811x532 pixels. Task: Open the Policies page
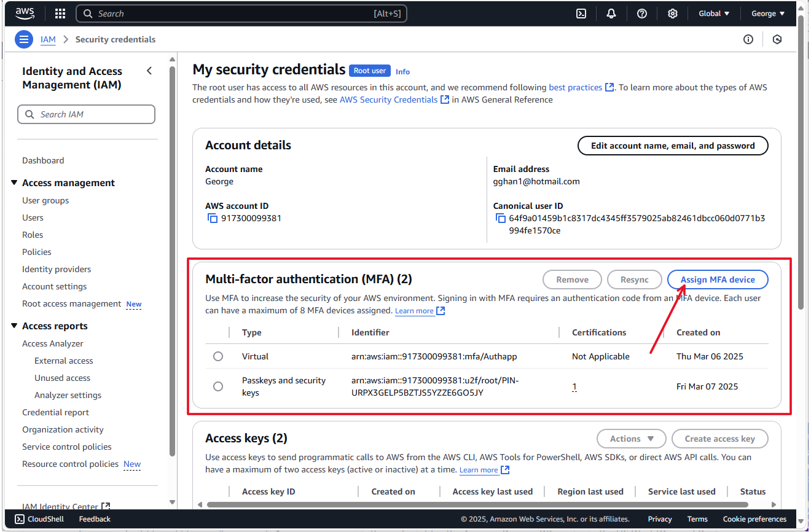[37, 252]
